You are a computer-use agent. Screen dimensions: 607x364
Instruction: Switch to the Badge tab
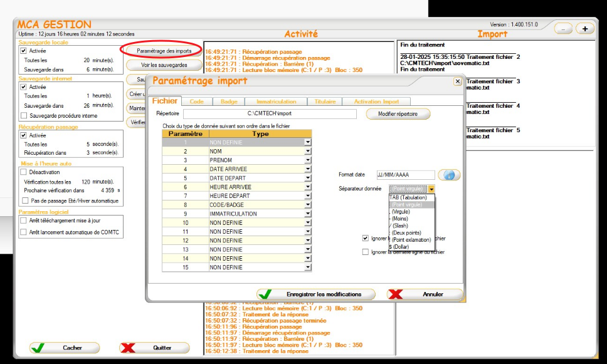point(229,101)
